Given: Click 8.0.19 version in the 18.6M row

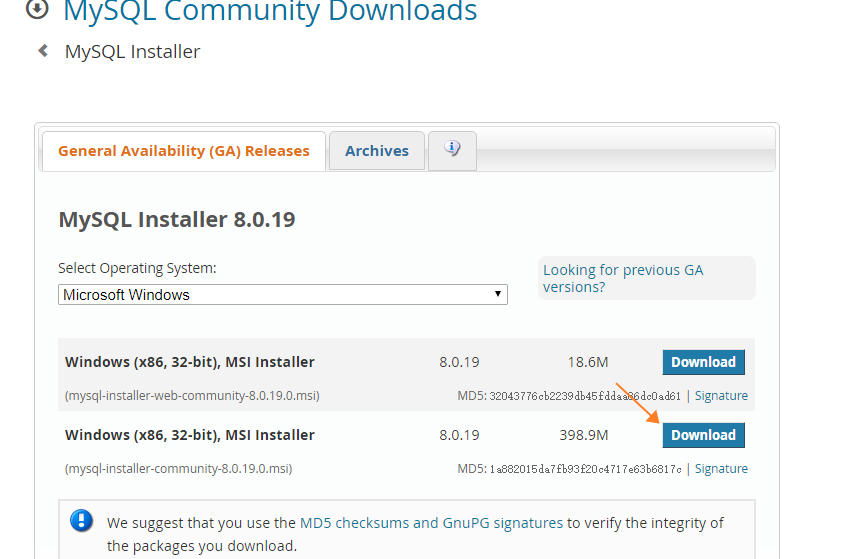Looking at the screenshot, I should pos(459,362).
